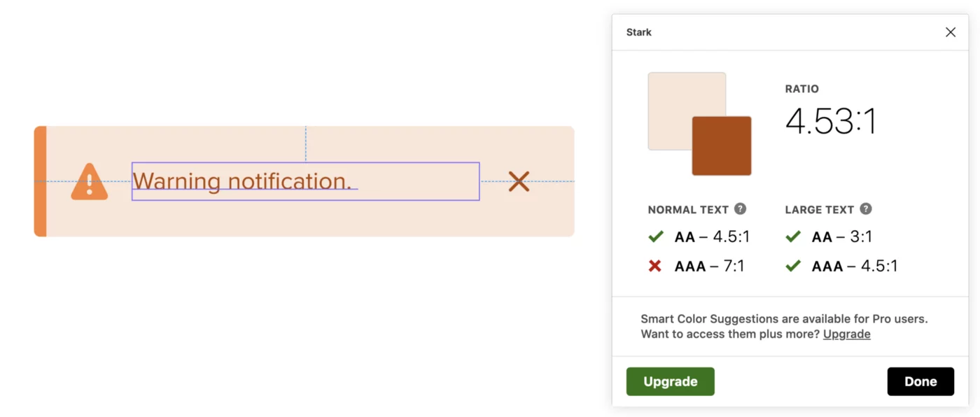Dismiss the warning notification with its X
Screen dimensions: 980x417
tap(519, 181)
